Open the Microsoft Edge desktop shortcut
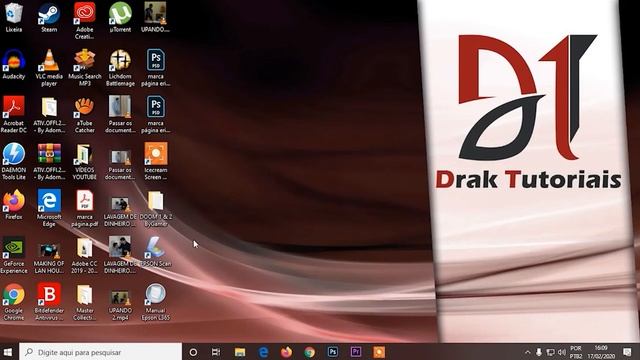 coord(49,208)
